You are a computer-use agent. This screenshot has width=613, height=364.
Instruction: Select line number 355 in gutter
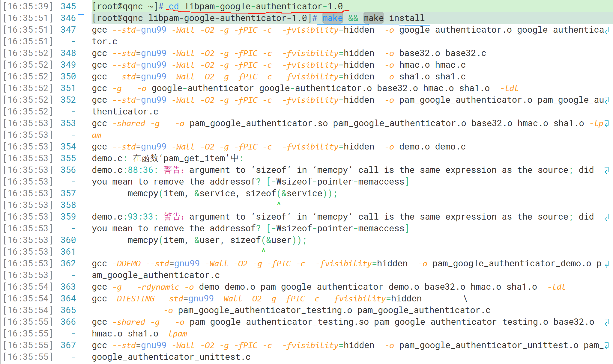[x=68, y=158]
